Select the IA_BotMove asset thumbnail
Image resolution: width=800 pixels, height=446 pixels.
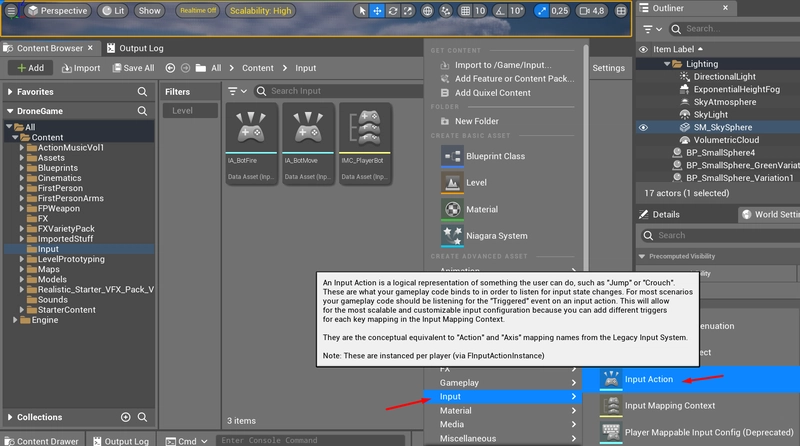tap(308, 144)
